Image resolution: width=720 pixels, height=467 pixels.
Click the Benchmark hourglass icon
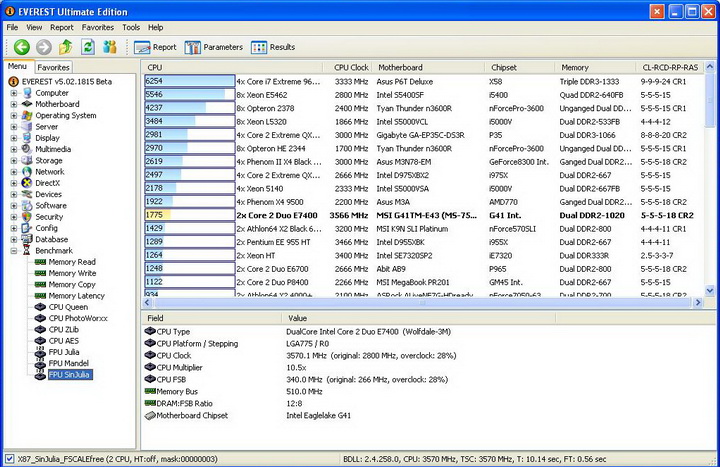point(27,250)
